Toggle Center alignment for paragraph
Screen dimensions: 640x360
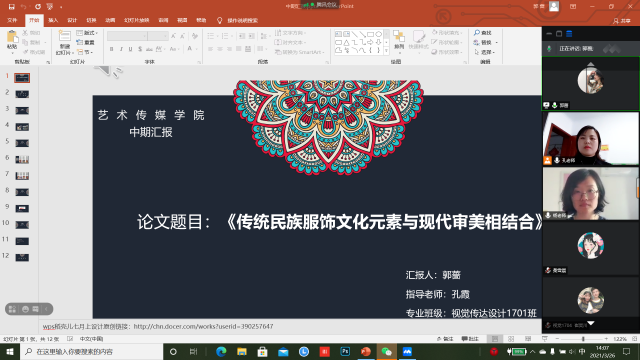pyautogui.click(x=220, y=49)
